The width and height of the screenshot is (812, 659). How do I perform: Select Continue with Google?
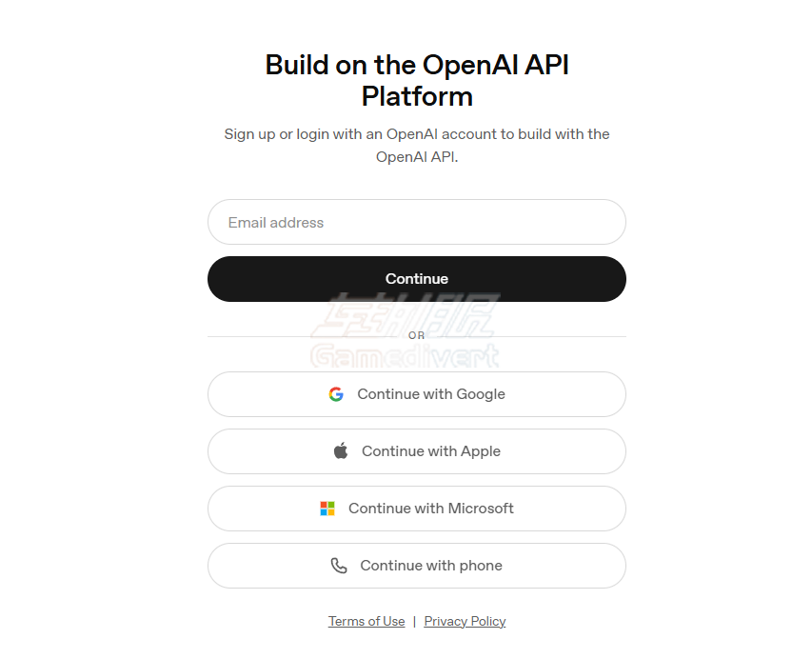[x=417, y=393]
